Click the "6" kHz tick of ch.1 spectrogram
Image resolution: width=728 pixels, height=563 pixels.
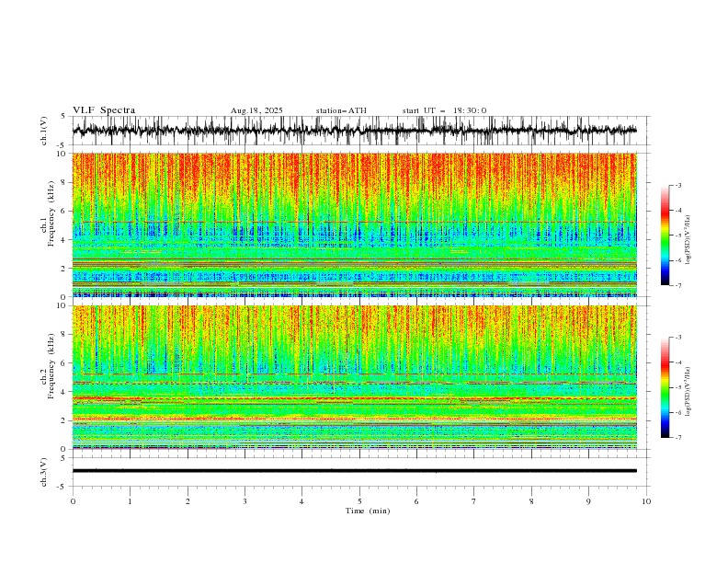(64, 211)
